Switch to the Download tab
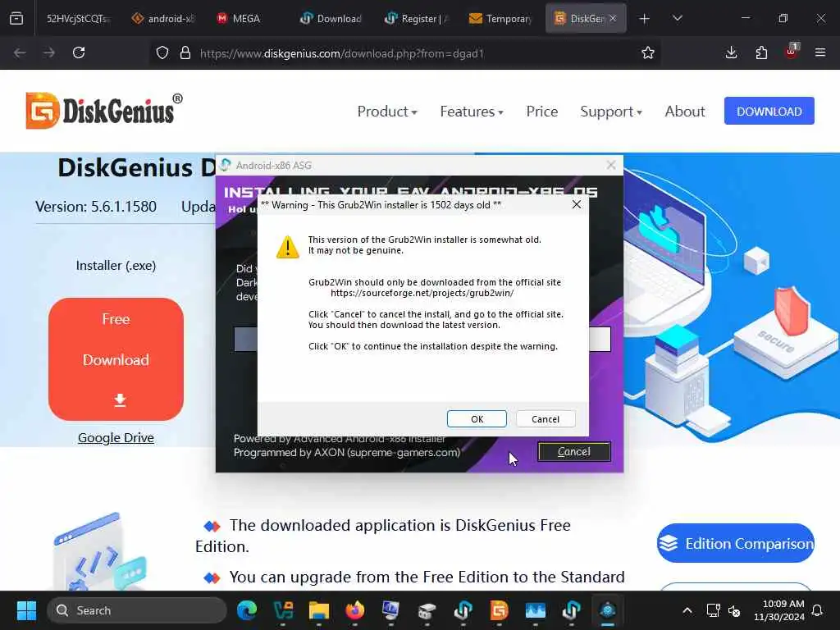The width and height of the screenshot is (840, 630). [332, 18]
